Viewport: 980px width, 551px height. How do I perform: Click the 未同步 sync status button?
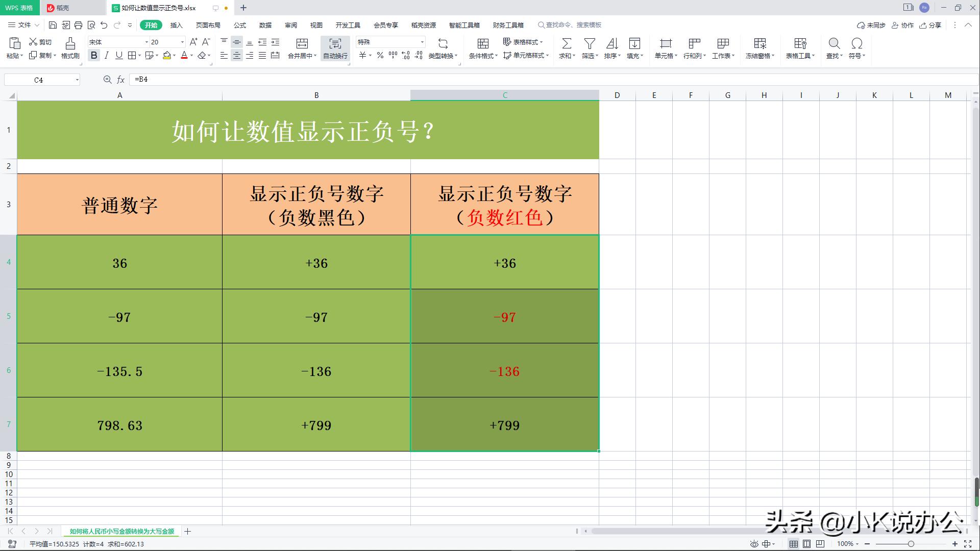(x=874, y=25)
